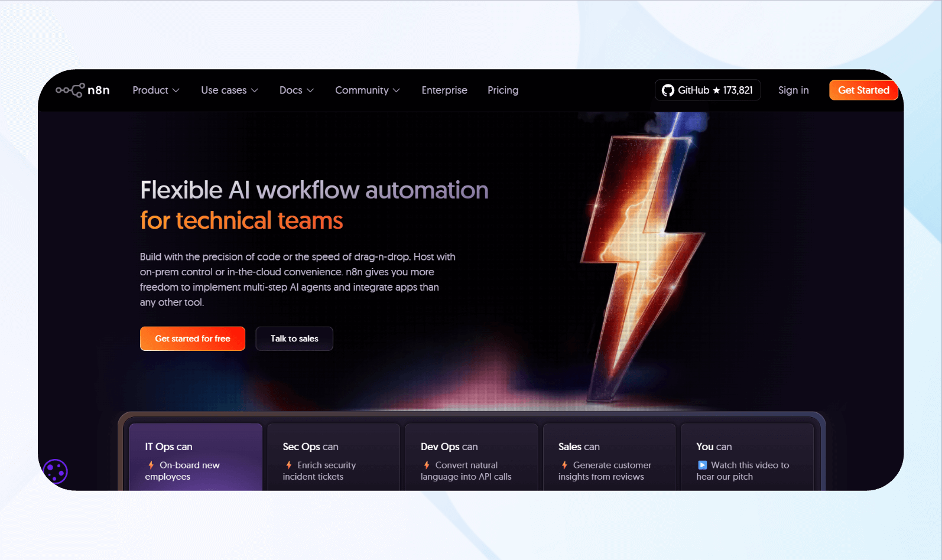Open the cookie preferences icon
The height and width of the screenshot is (560, 942).
click(x=56, y=471)
